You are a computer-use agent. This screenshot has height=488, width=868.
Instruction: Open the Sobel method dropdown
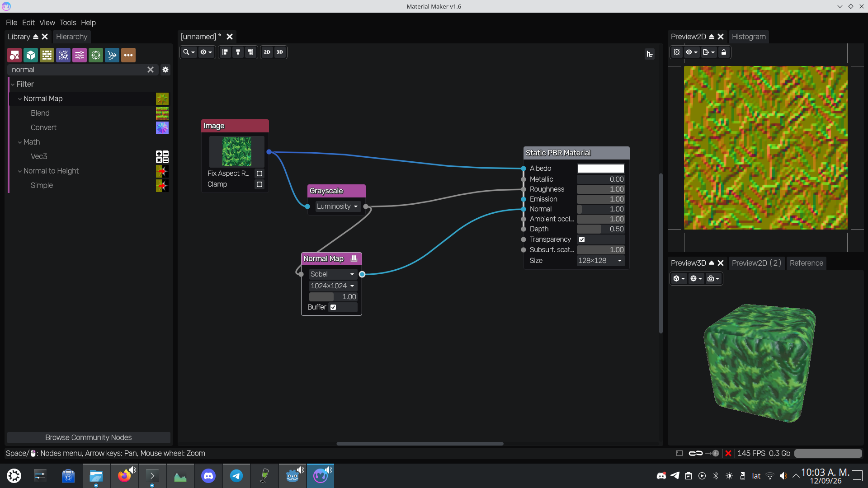coord(333,274)
